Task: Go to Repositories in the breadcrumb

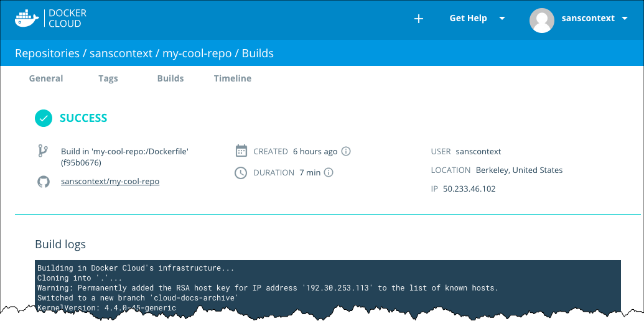Action: click(47, 53)
